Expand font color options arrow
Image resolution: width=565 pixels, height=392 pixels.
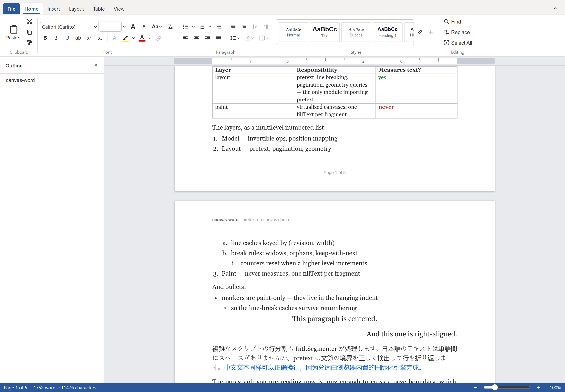point(150,38)
